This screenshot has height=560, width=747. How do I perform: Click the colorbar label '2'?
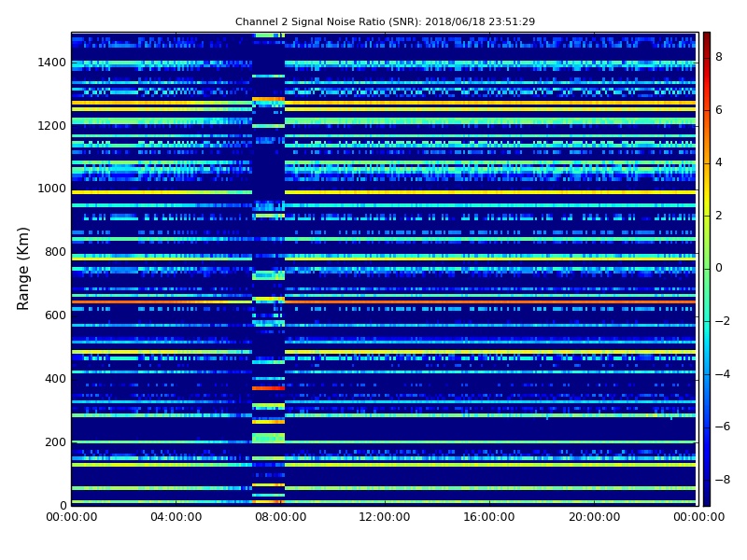719,216
